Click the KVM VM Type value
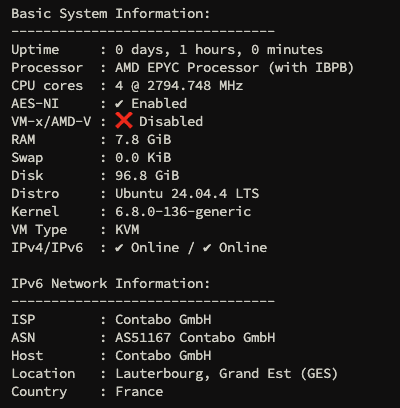Viewport: 400px width, 408px height. (x=127, y=229)
